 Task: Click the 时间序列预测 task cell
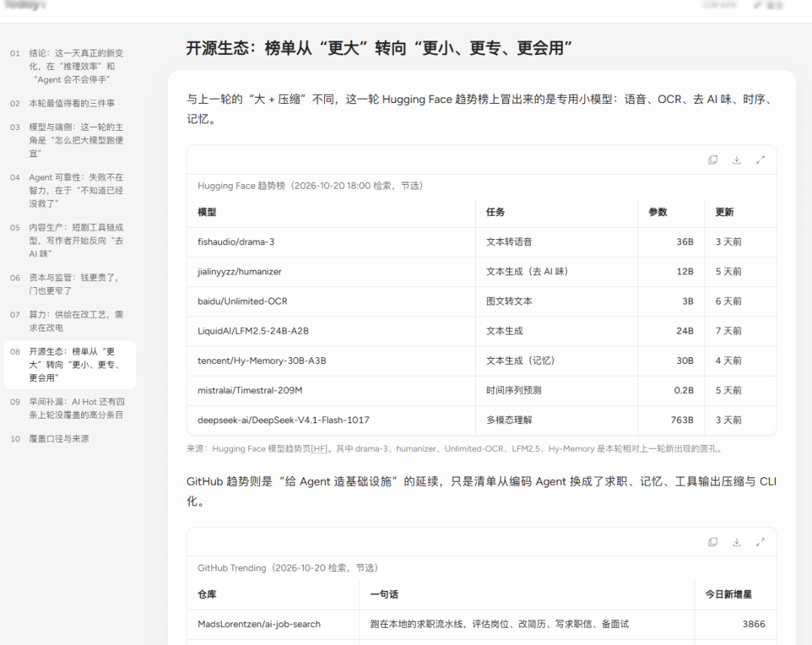click(556, 390)
